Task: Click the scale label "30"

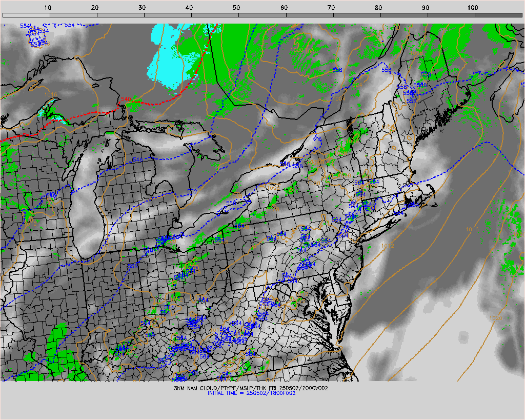Action: [x=142, y=7]
